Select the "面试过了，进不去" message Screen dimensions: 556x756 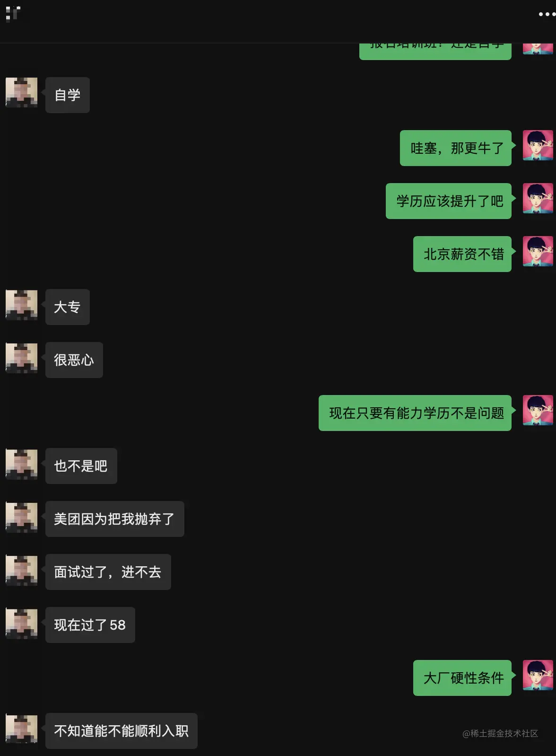pyautogui.click(x=108, y=572)
